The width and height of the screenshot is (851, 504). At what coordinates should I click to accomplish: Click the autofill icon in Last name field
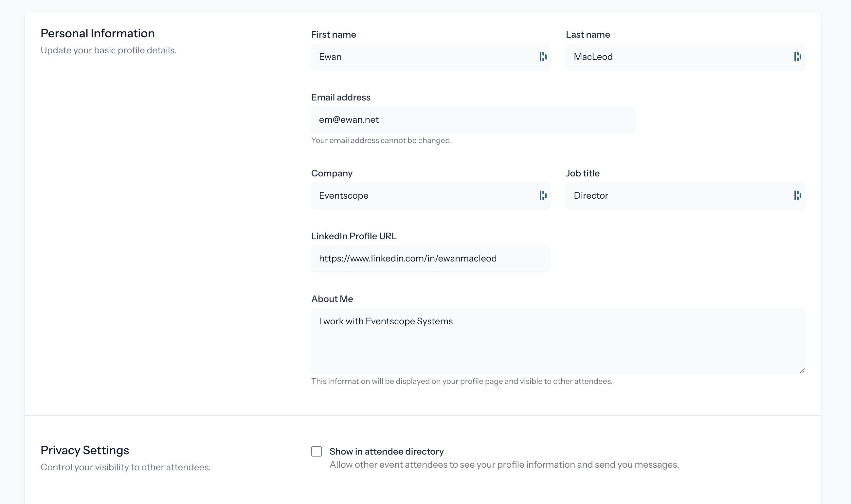pos(797,57)
